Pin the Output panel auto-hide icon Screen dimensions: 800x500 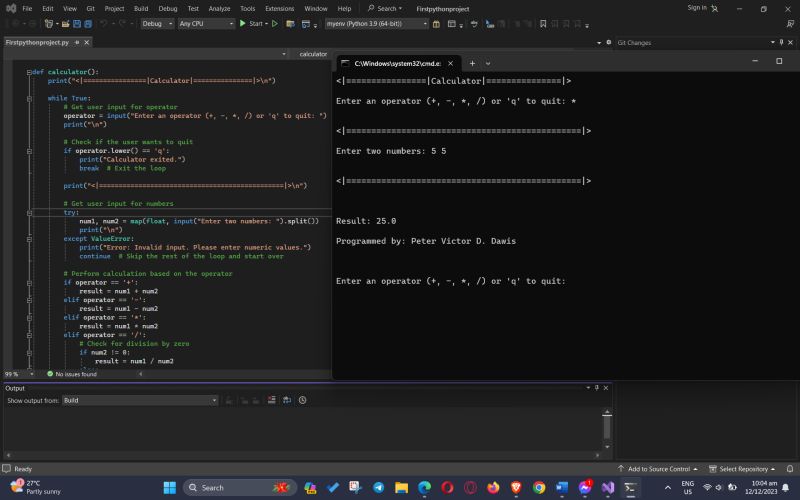point(596,388)
